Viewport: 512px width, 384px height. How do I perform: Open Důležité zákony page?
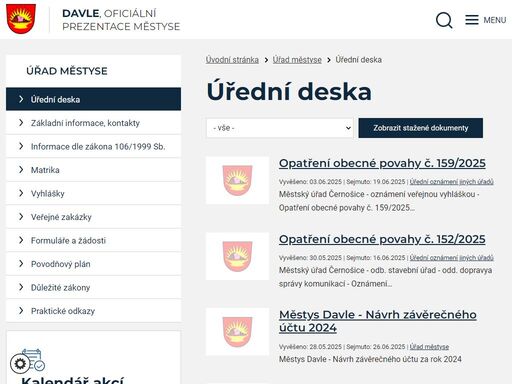pos(93,287)
